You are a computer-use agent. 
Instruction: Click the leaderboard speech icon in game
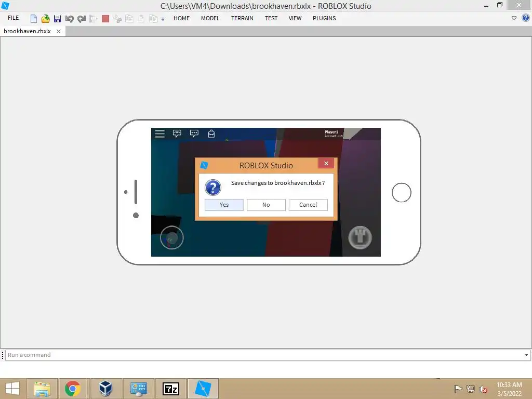tap(177, 134)
